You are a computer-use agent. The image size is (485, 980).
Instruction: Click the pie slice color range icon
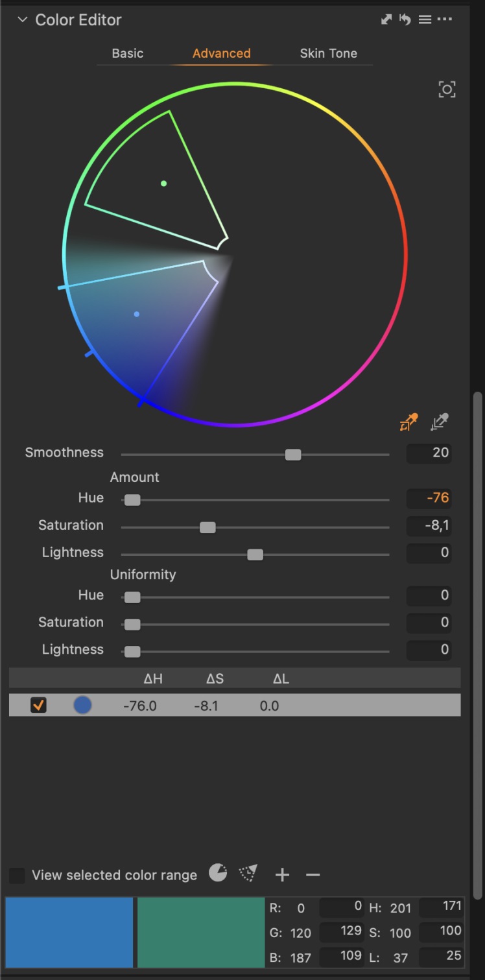click(x=218, y=873)
